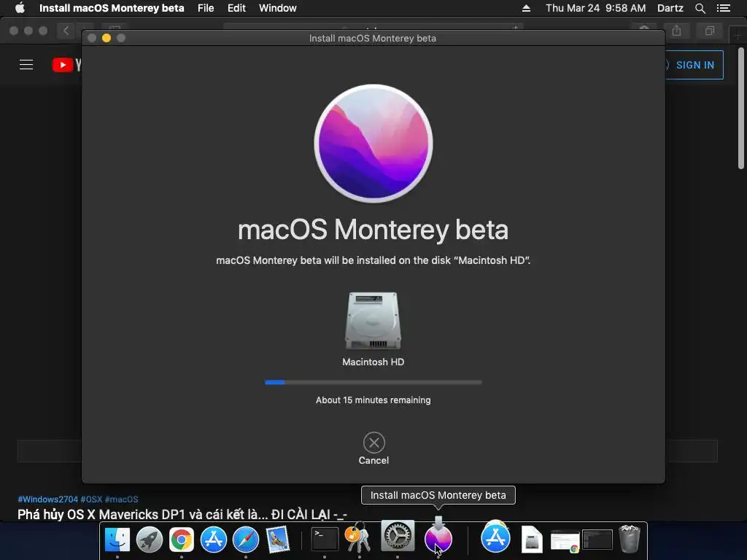This screenshot has width=747, height=560.
Task: Open Safari compass in the Dock
Action: pyautogui.click(x=245, y=539)
